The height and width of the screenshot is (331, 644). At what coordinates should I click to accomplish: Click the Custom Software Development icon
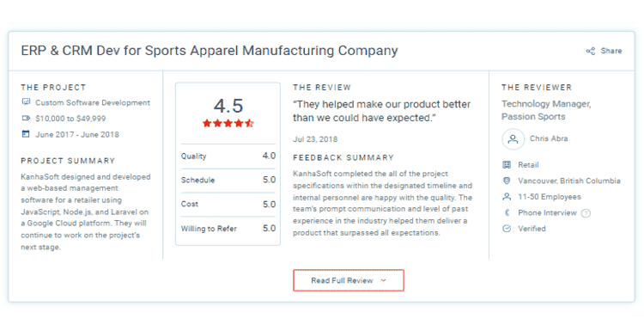coord(26,101)
